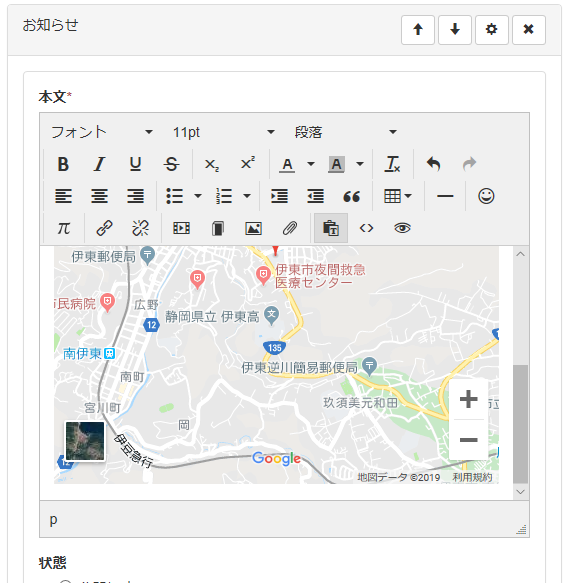The image size is (573, 583).
Task: Select the 伊東市夜間救急医療センター map marker
Action: (x=263, y=274)
